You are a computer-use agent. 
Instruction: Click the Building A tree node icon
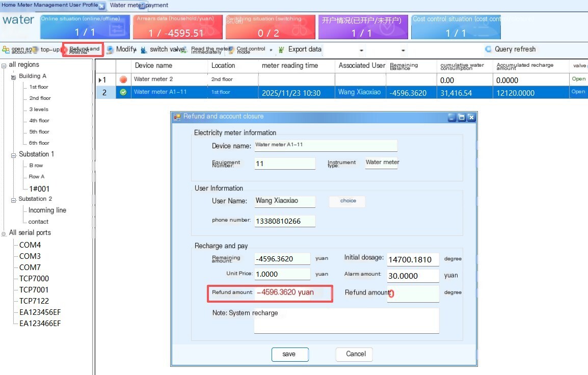pos(13,76)
